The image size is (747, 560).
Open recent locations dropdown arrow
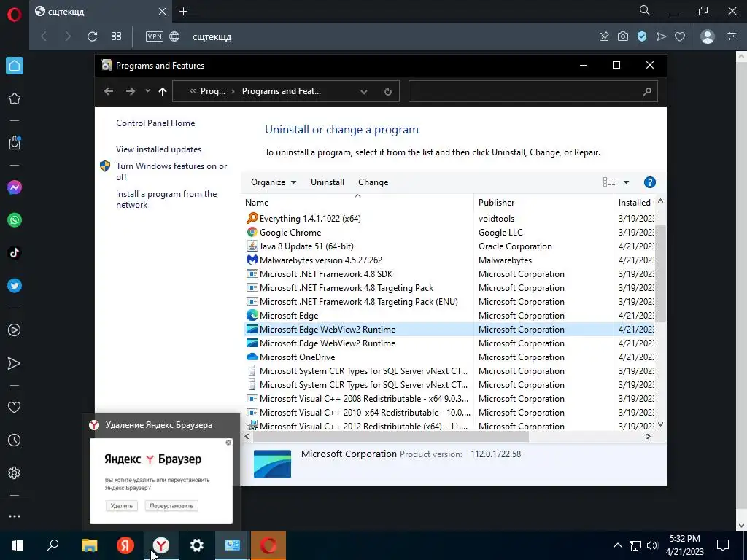(x=147, y=91)
